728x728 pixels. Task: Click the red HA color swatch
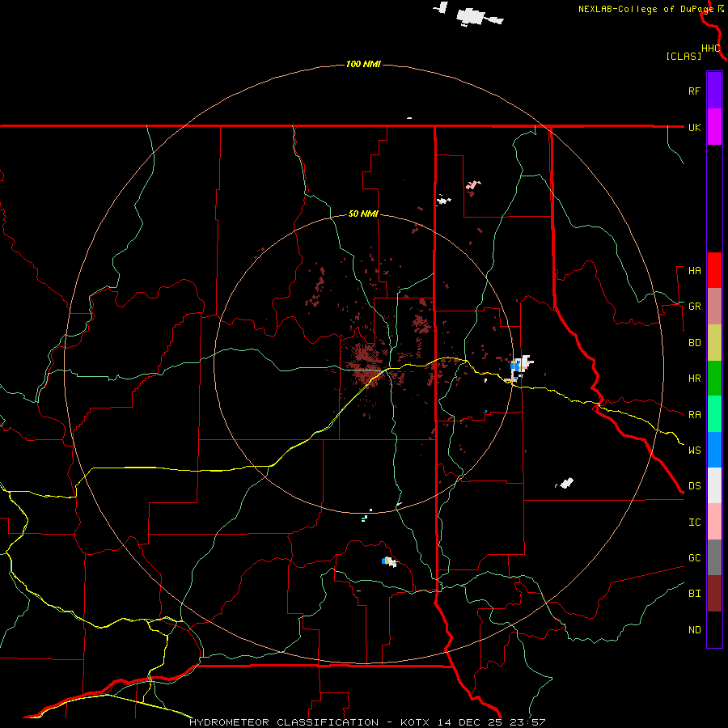(714, 270)
